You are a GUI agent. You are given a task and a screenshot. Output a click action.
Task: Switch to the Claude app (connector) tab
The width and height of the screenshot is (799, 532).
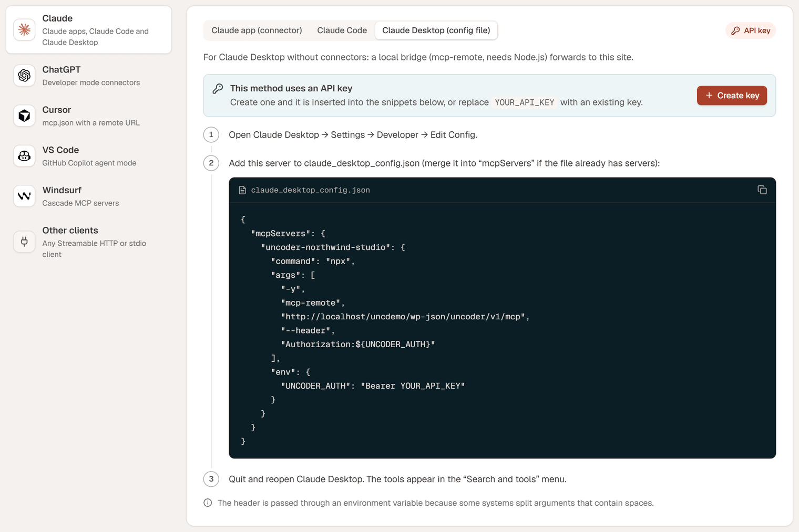[257, 30]
